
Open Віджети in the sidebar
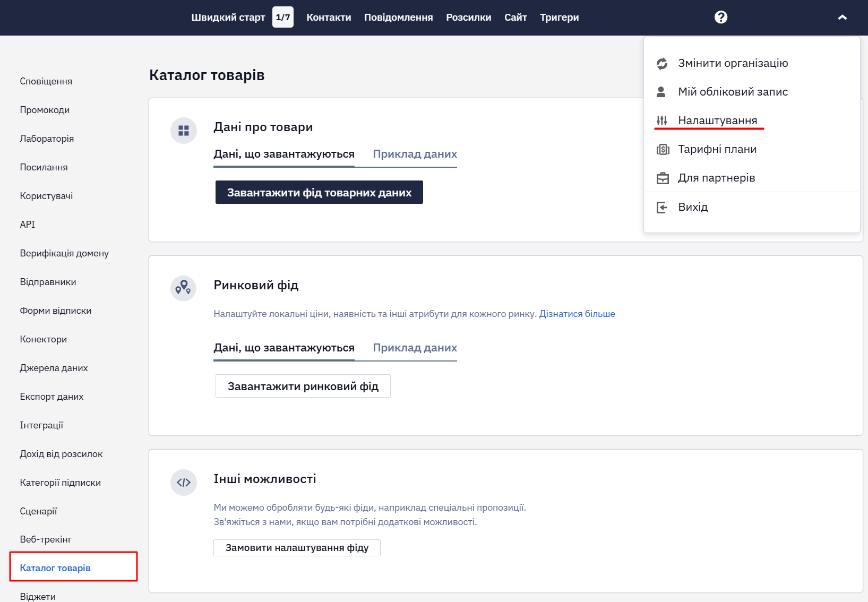[38, 596]
